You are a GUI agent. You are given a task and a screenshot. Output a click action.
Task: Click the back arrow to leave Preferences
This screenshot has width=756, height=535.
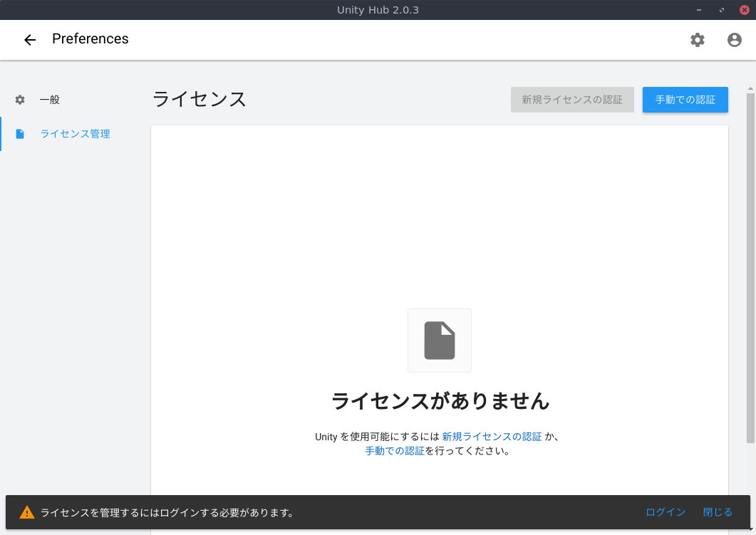click(29, 39)
